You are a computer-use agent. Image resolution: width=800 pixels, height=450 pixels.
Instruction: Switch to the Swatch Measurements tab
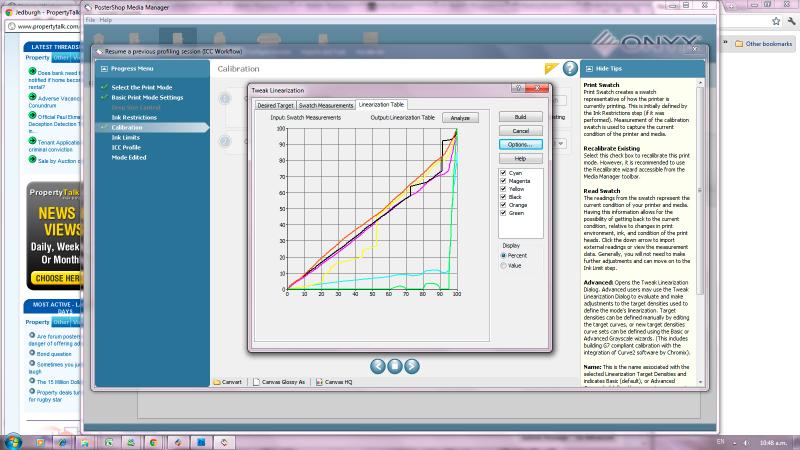coord(326,105)
